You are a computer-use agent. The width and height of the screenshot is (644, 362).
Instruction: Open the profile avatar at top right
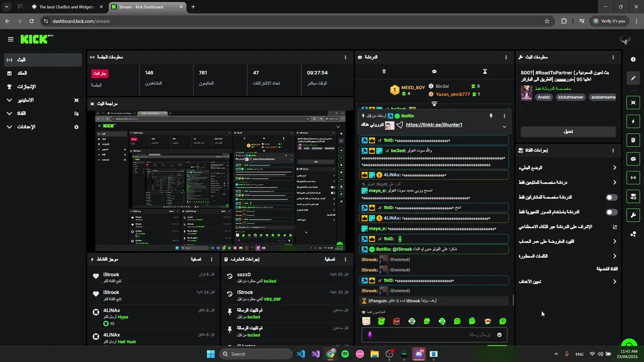625,40
